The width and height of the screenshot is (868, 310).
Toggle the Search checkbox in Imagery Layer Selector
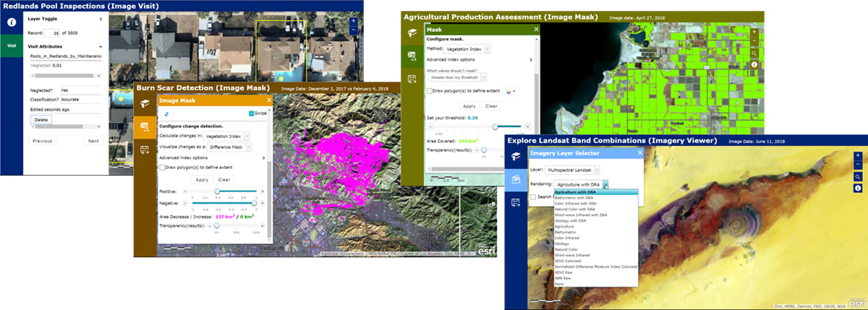[x=534, y=197]
